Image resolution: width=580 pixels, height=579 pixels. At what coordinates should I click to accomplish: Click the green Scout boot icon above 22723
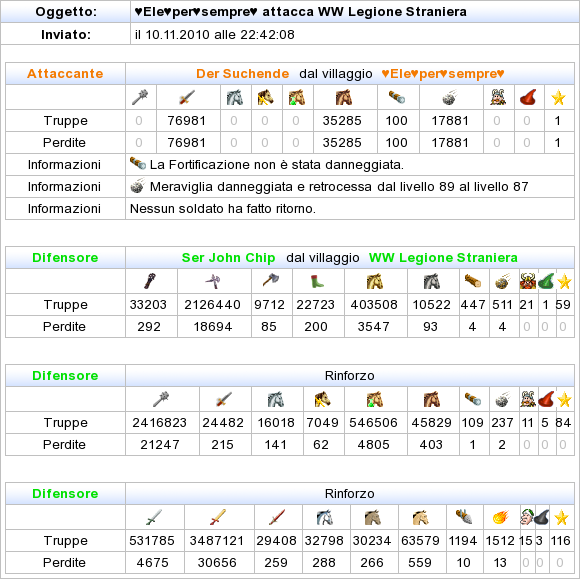click(317, 281)
